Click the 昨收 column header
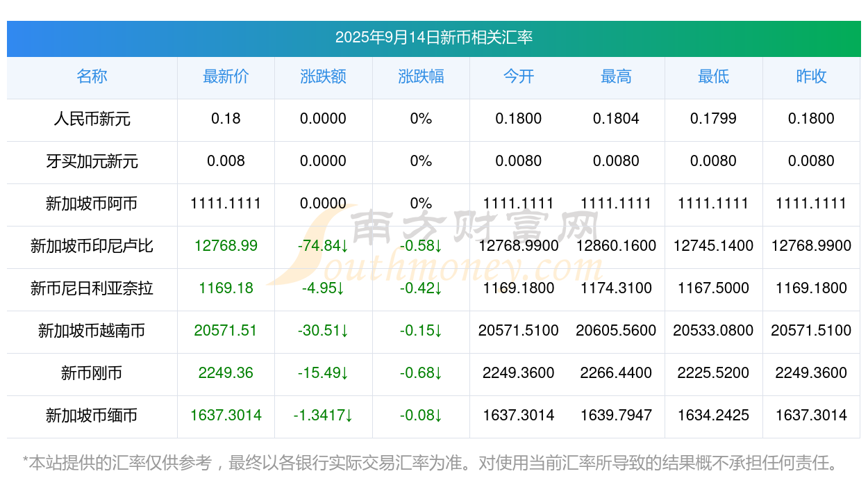The image size is (868, 485). (812, 76)
